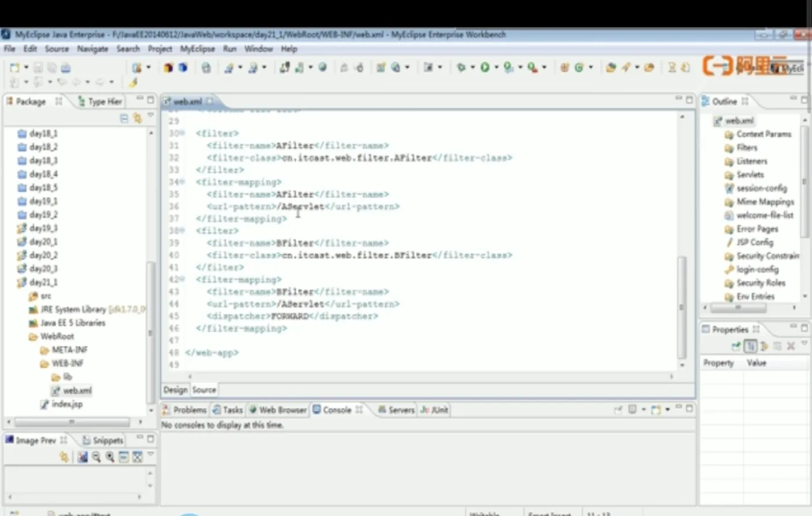Click the Package Explorer horizontal scrollbar
Viewport: 812px width, 516px height.
[72, 422]
